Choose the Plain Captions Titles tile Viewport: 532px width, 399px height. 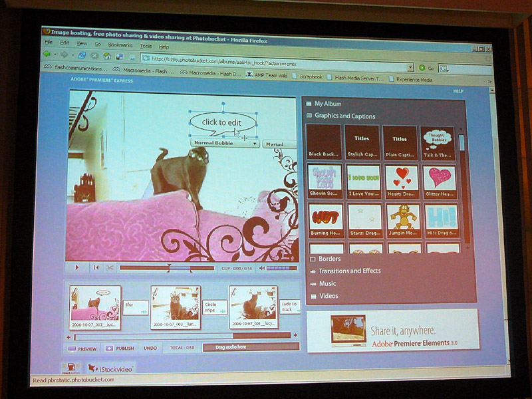tap(400, 143)
